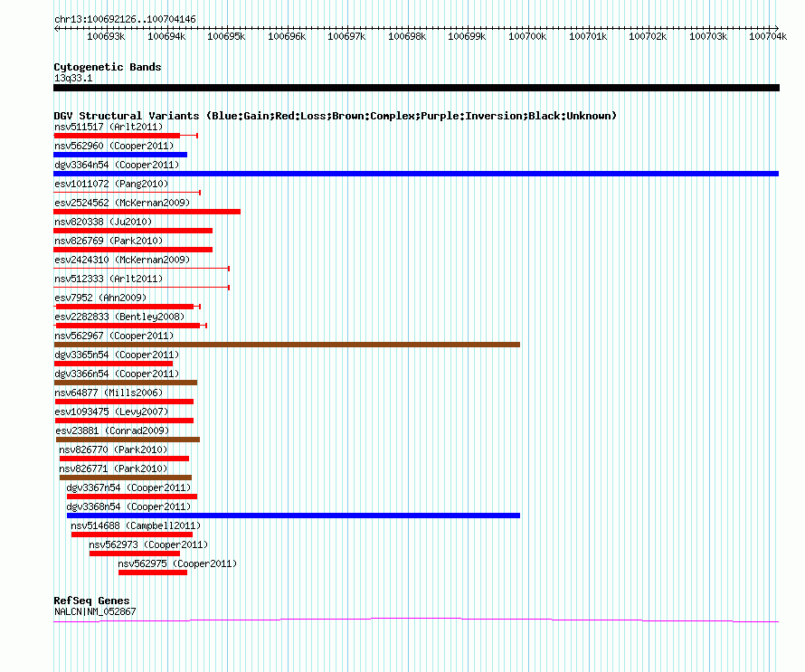Screen dimensions: 805x672
Task: Click the brown complex bar under nsv562967
Action: [287, 345]
